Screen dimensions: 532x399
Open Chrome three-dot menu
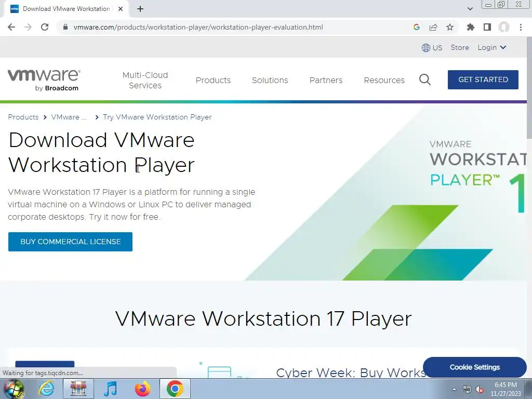click(521, 27)
